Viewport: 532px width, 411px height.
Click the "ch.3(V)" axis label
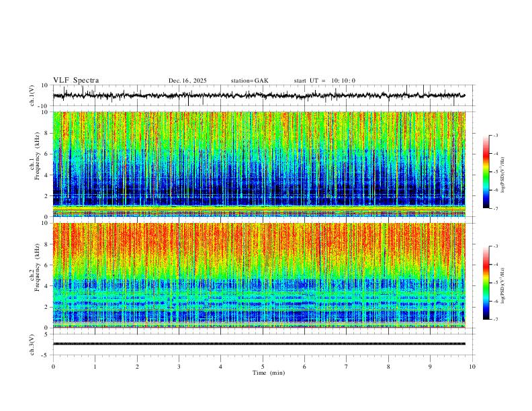click(32, 345)
